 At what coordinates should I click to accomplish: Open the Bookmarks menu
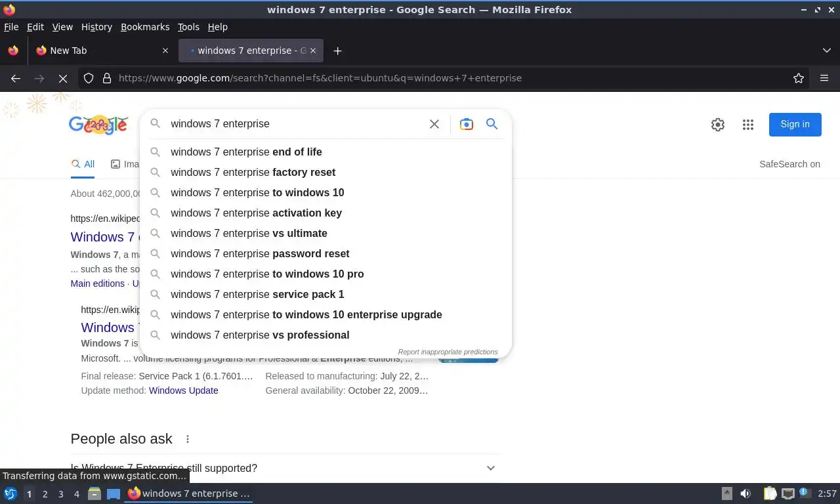[x=145, y=27]
